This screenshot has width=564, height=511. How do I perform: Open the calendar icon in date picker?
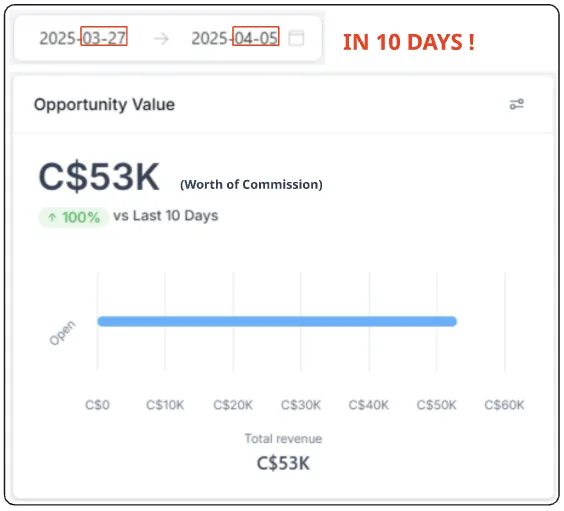click(296, 38)
